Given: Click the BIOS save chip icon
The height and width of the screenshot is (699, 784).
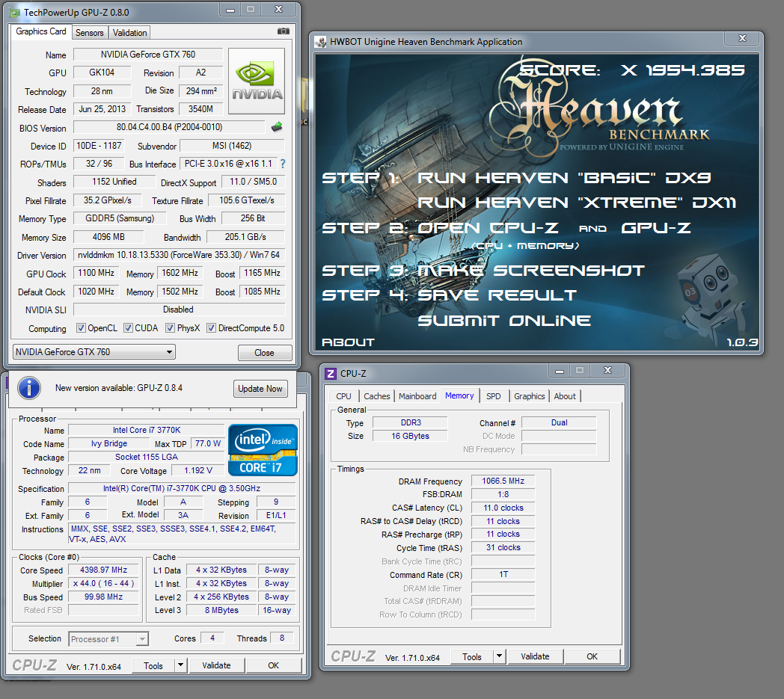Looking at the screenshot, I should pos(277,127).
